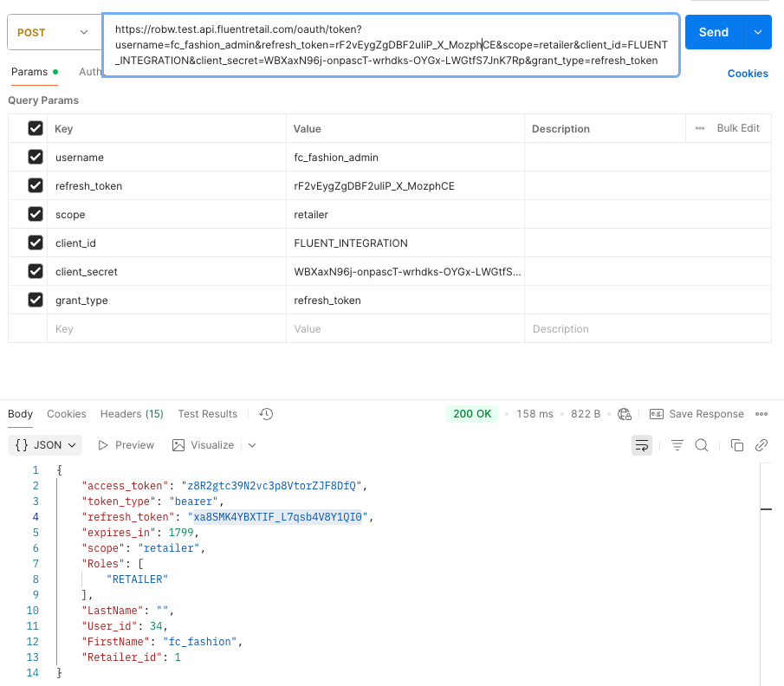Click the empty Key input field

click(x=165, y=329)
